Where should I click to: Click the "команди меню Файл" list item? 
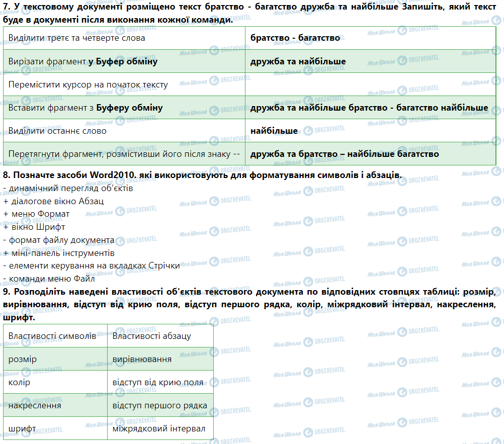[51, 280]
